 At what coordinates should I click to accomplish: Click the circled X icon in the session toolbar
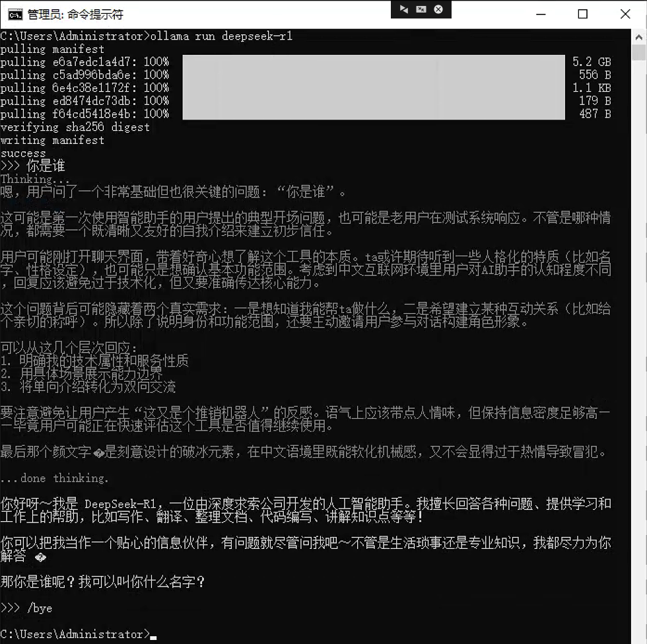[438, 9]
